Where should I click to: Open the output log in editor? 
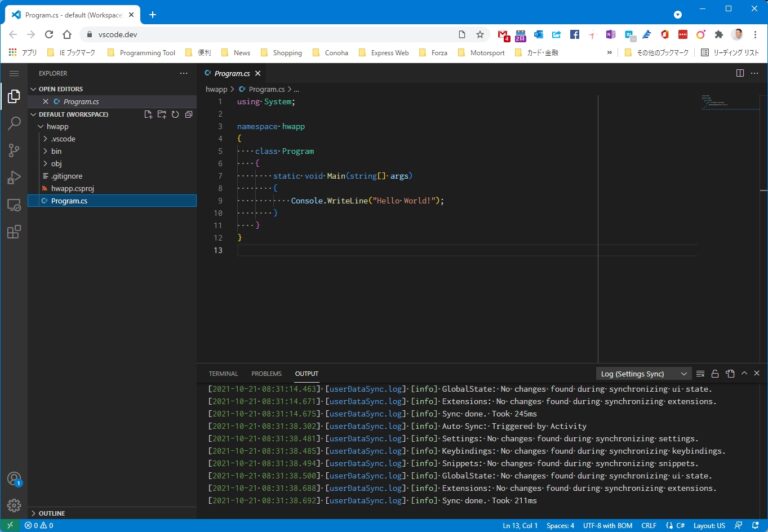(x=730, y=374)
